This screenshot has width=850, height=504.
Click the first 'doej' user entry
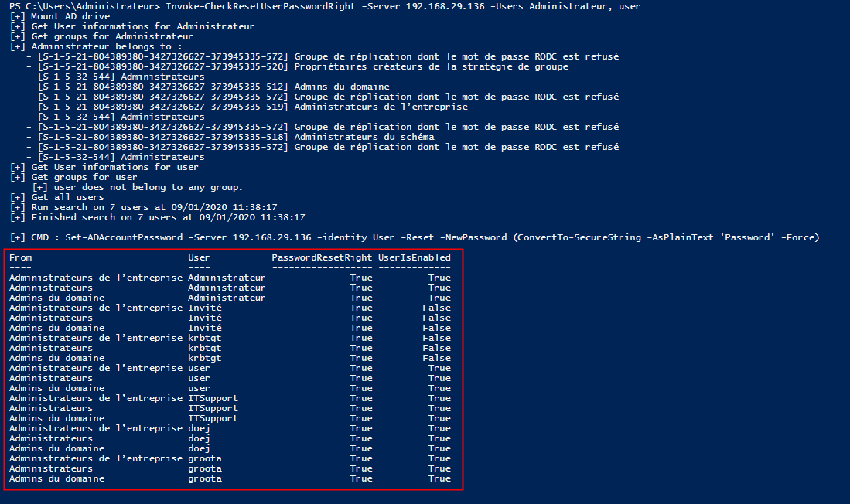[199, 428]
